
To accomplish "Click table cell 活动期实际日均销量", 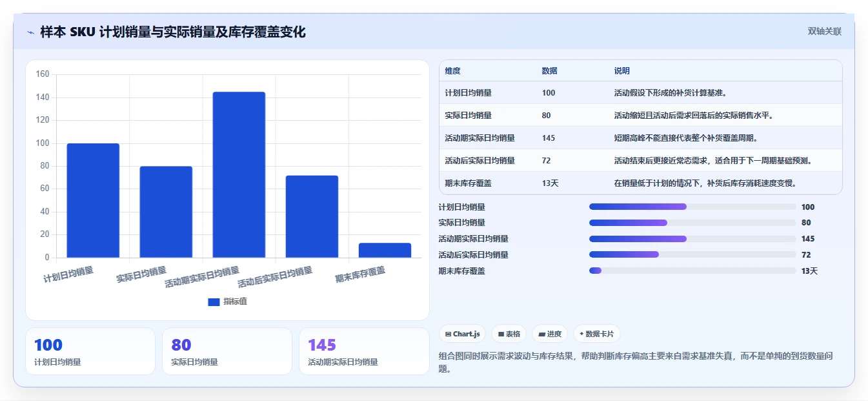I will 480,138.
